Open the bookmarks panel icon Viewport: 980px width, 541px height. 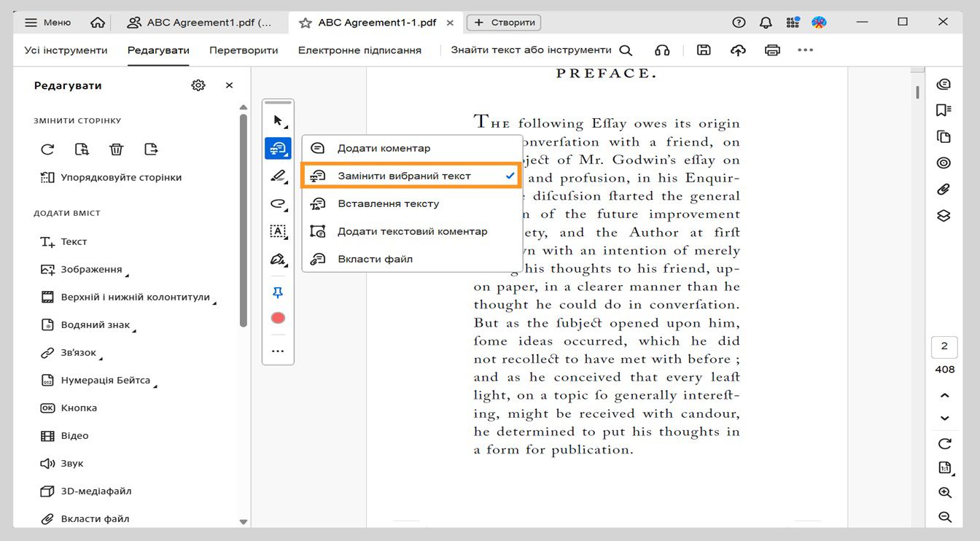[944, 110]
